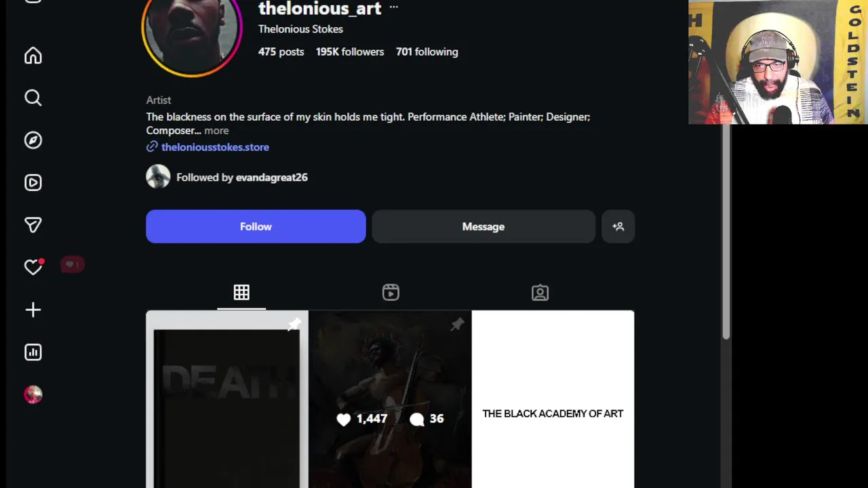Open similar accounts suggestions button
The image size is (868, 488).
point(618,226)
